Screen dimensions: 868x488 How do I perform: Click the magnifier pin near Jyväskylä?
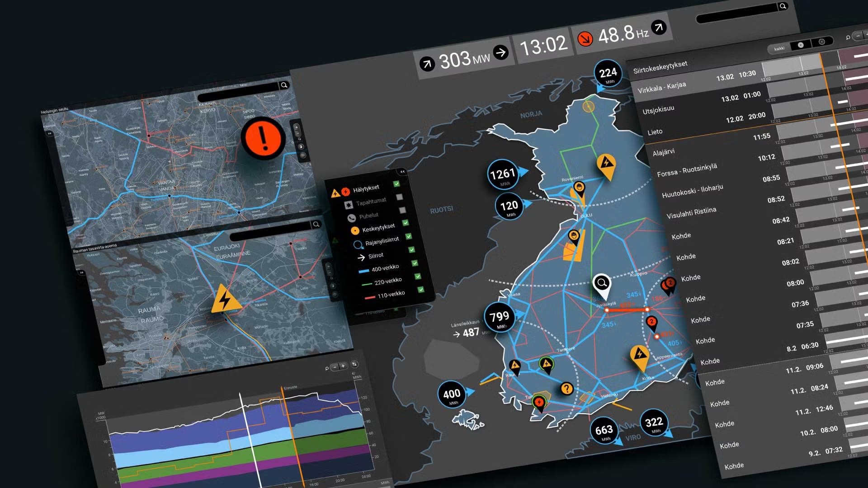click(x=602, y=283)
